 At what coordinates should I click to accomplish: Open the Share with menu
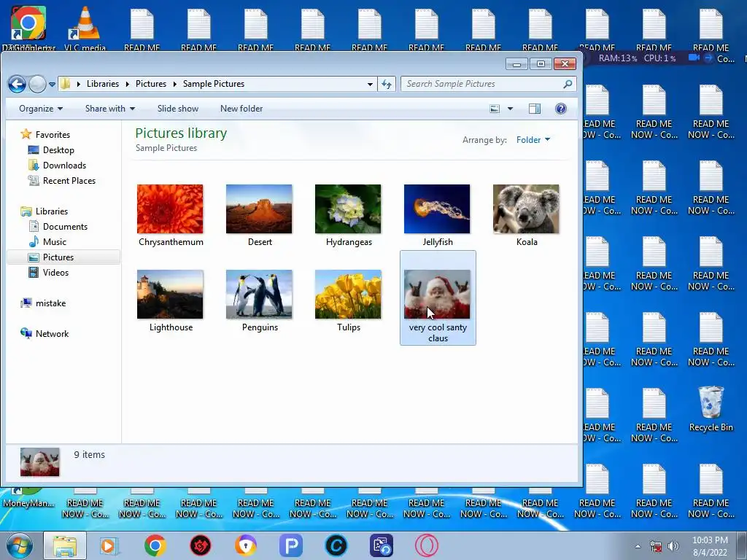pyautogui.click(x=110, y=109)
